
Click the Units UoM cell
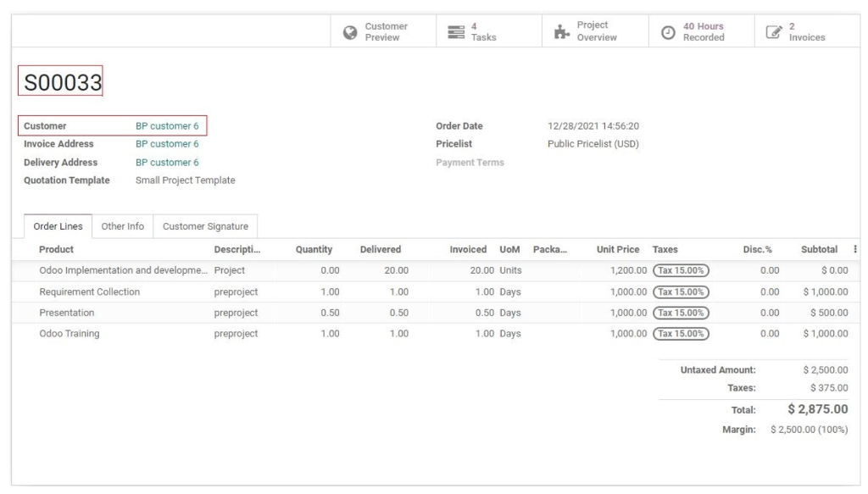tap(510, 270)
